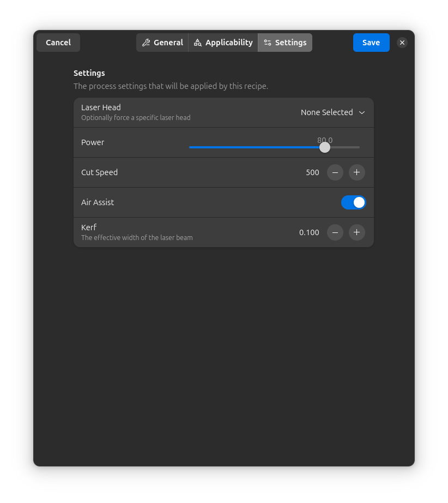
Task: Click the minus icon to decrease Cut Speed
Action: [x=335, y=172]
